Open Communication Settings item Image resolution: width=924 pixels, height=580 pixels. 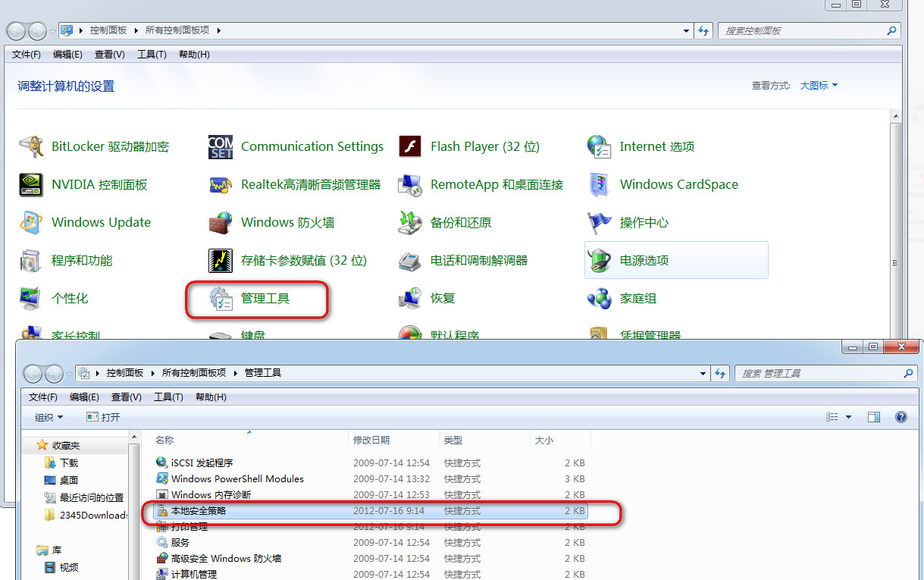pyautogui.click(x=296, y=146)
